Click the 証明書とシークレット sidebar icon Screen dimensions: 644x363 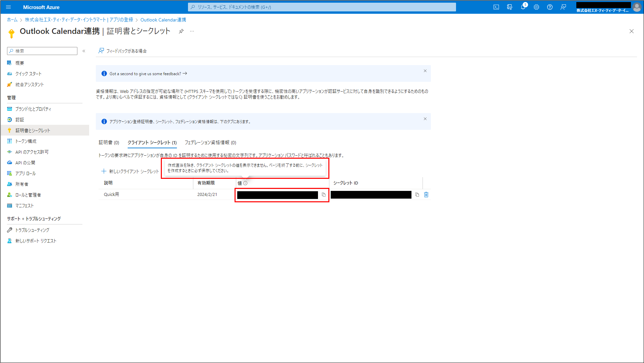[x=9, y=130]
